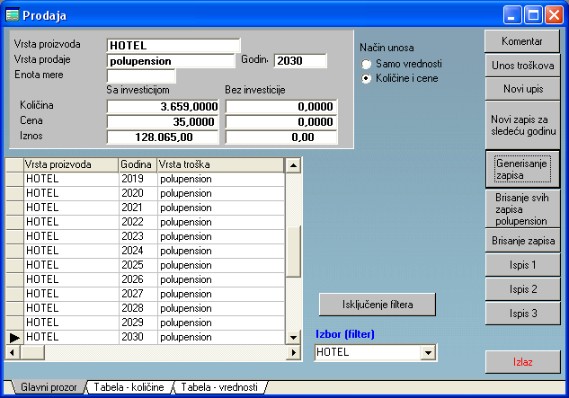The height and width of the screenshot is (398, 569).
Task: Open Unos troškova
Action: (523, 65)
